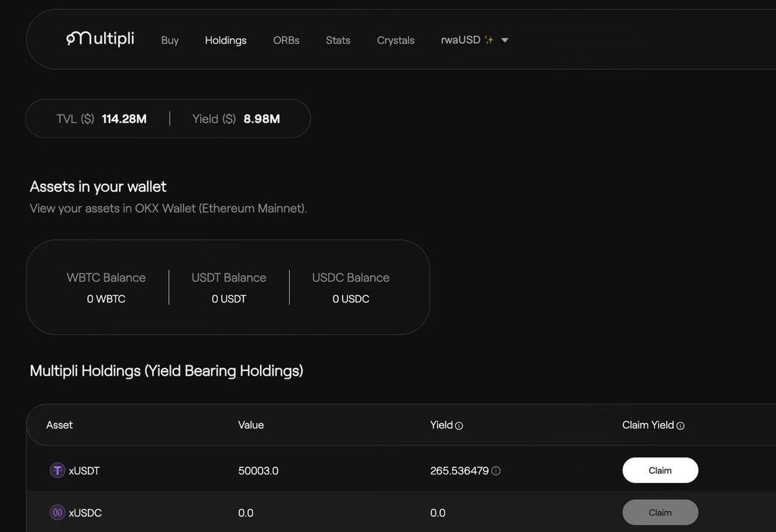
Task: Open the Stats page
Action: (x=338, y=40)
